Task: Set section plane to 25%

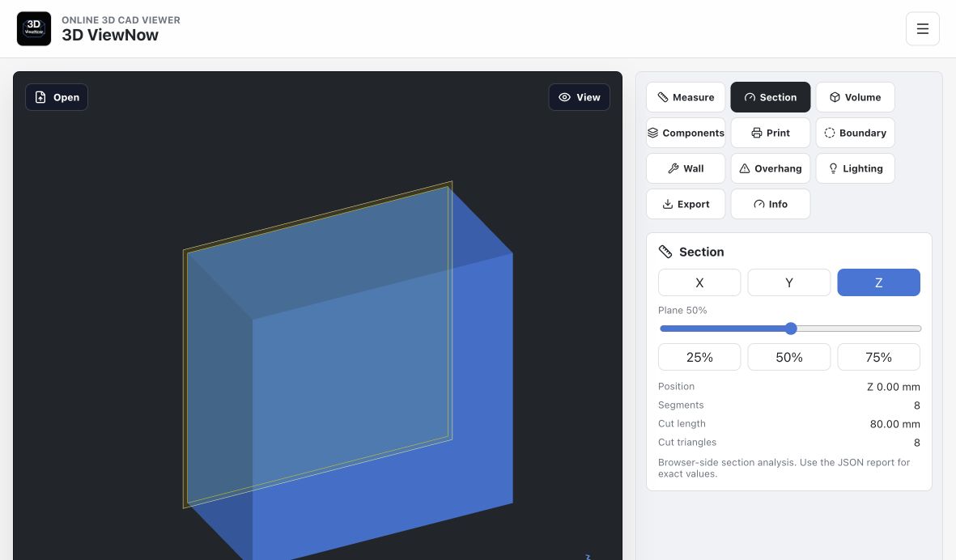Action: [699, 357]
